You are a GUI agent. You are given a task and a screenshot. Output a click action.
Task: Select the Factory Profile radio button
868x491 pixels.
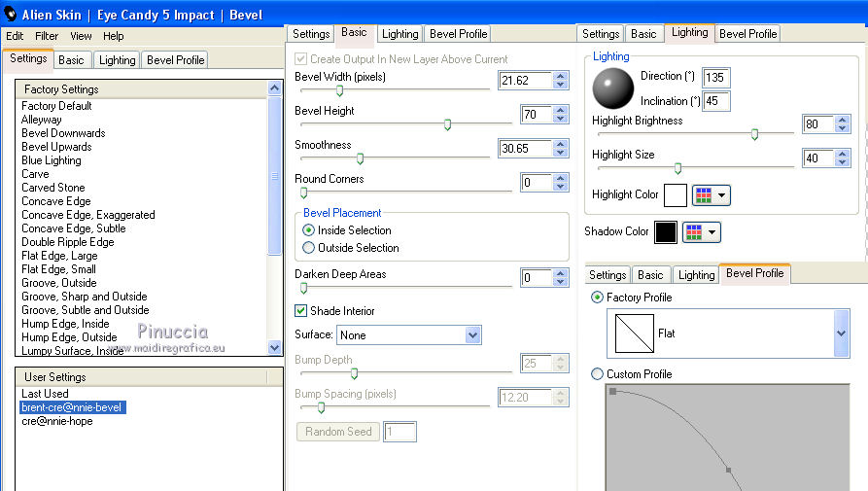click(597, 298)
